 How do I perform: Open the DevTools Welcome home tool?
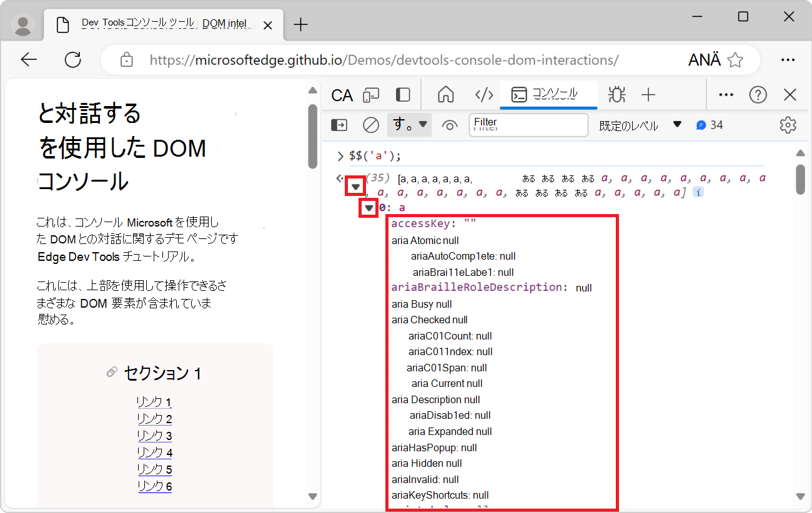click(x=445, y=95)
